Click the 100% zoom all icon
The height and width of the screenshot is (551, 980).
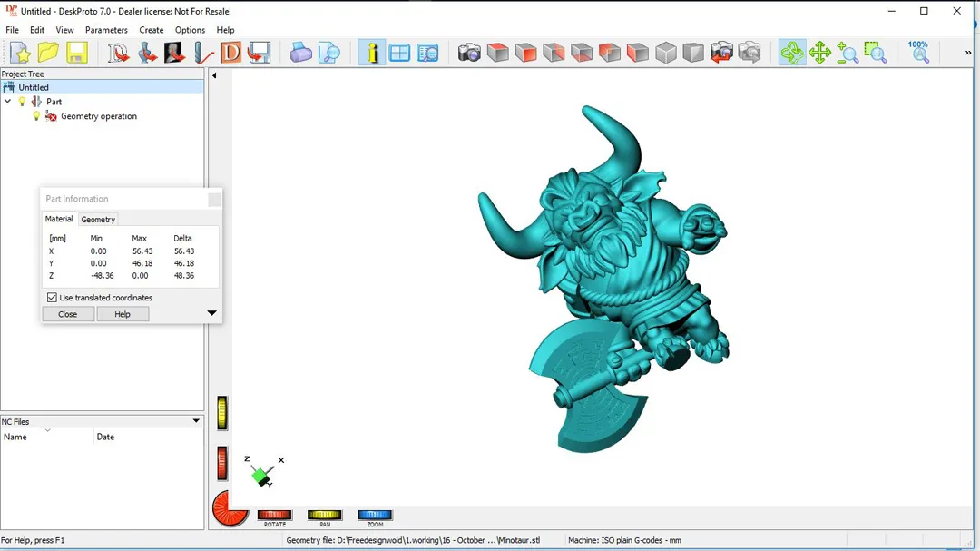918,53
